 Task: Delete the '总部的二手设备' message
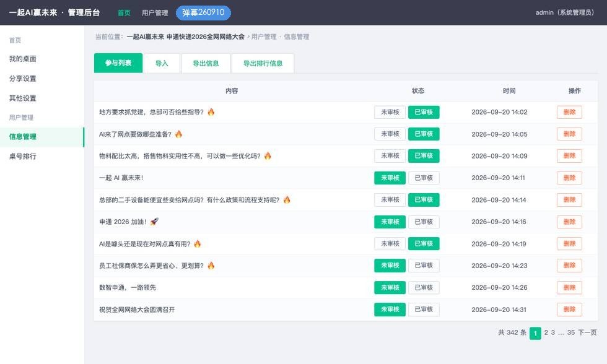coord(569,199)
